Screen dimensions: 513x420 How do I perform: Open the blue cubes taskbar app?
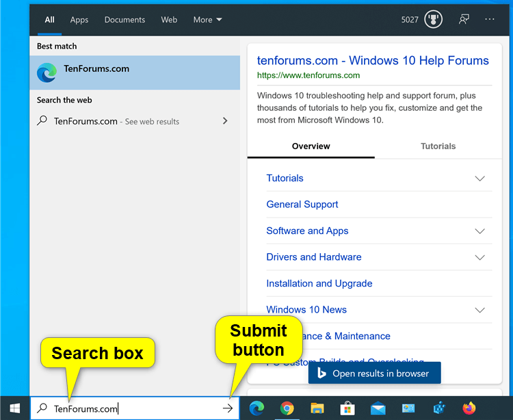point(439,408)
